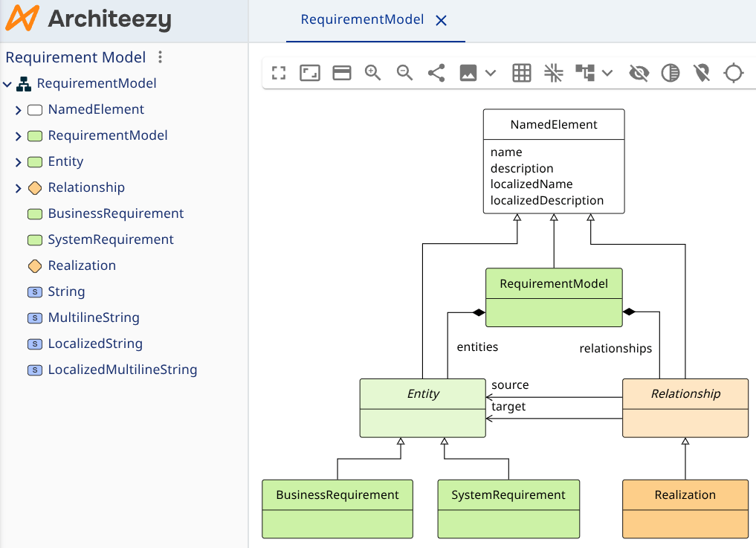Toggle the grid display icon
The width and height of the screenshot is (756, 548).
[522, 73]
